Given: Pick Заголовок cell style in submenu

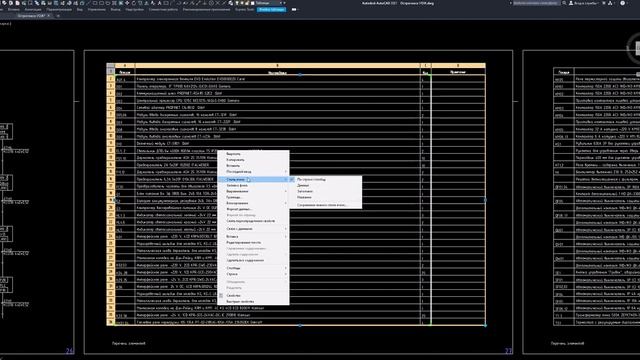Looking at the screenshot, I should 325,191.
